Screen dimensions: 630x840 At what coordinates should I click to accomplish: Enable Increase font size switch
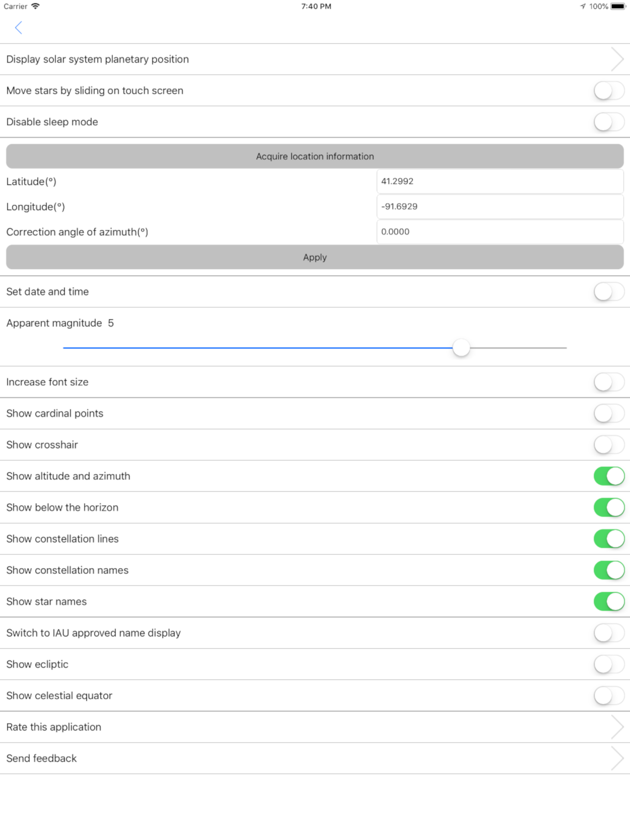pyautogui.click(x=609, y=382)
